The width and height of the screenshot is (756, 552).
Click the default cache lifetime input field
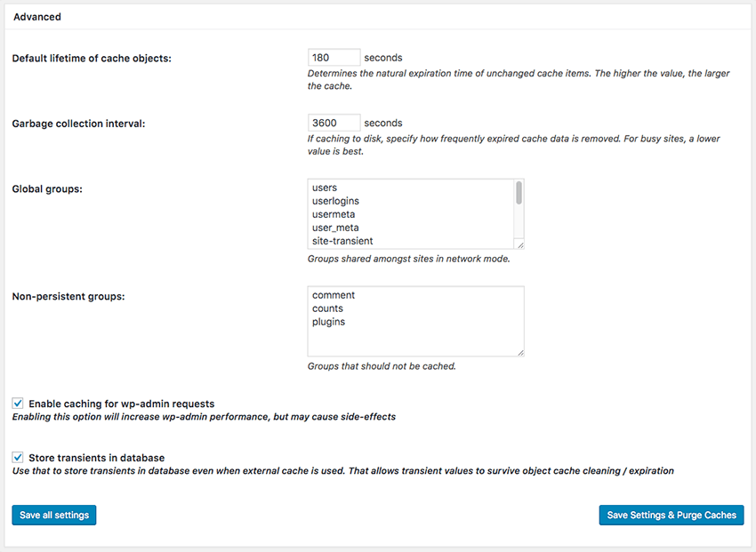click(x=334, y=57)
